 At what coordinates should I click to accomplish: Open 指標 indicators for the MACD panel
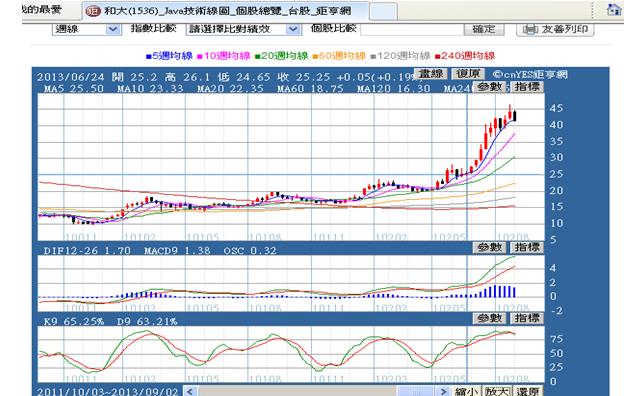point(527,247)
